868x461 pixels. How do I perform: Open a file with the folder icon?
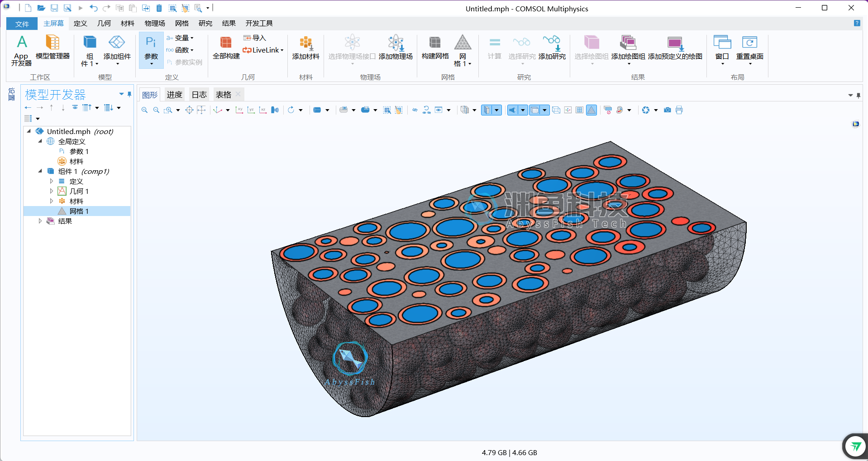tap(41, 8)
